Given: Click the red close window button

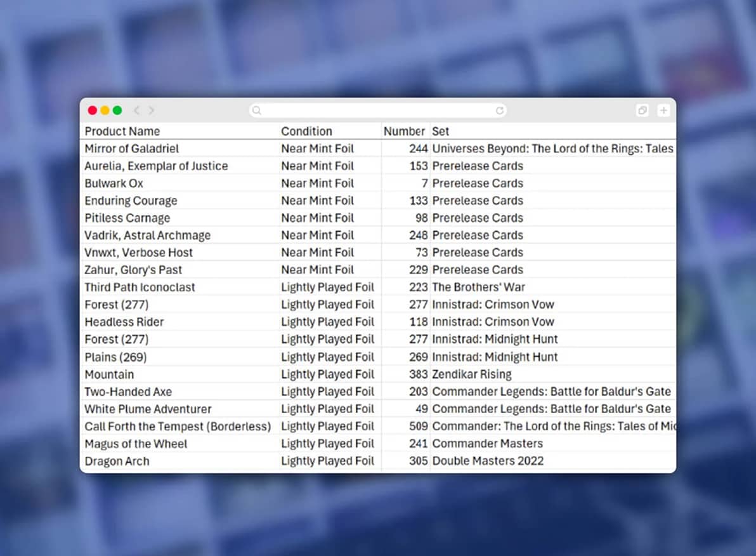Looking at the screenshot, I should (93, 110).
